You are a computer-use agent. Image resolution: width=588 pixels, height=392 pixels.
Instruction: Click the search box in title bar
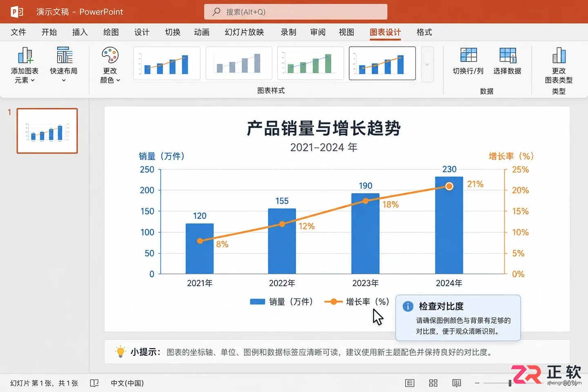click(x=296, y=12)
